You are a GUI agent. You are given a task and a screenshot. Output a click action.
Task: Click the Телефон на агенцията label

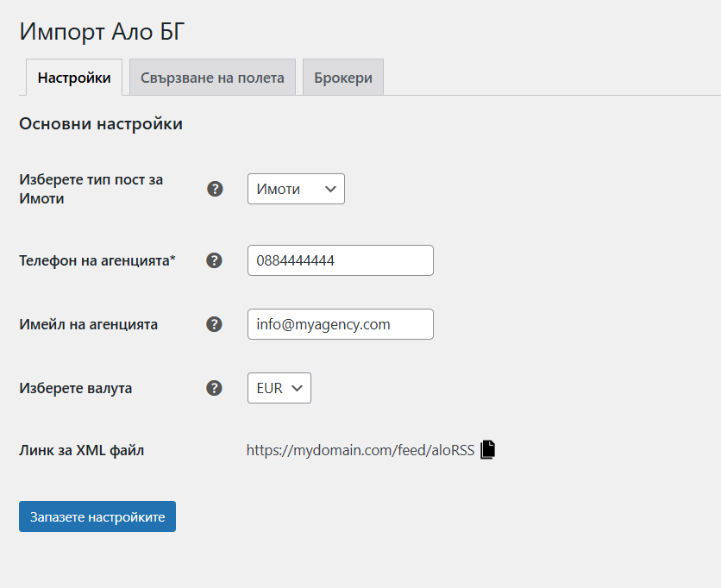tap(97, 260)
